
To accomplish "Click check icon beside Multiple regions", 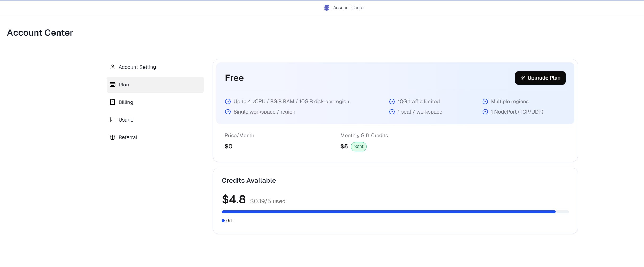I will coord(485,102).
